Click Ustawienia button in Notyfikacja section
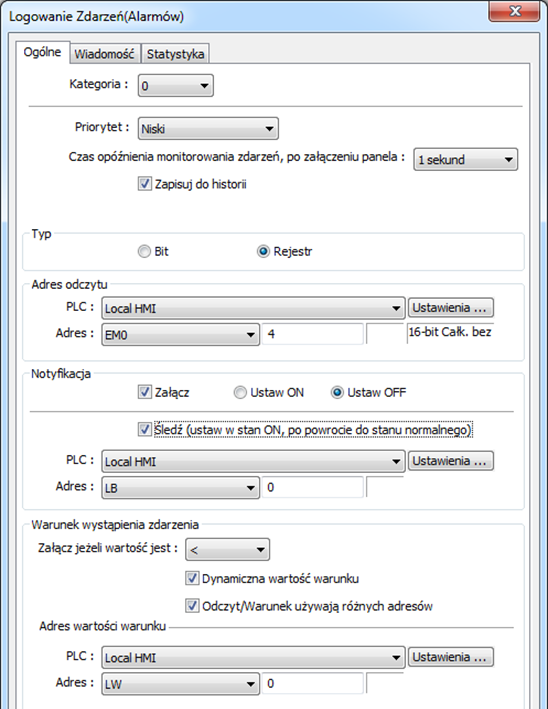Screen dimensions: 548x709 (x=450, y=461)
